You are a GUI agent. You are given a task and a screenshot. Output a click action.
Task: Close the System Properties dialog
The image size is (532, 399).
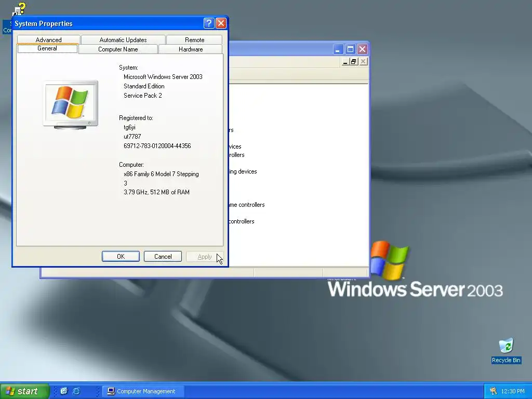click(221, 23)
